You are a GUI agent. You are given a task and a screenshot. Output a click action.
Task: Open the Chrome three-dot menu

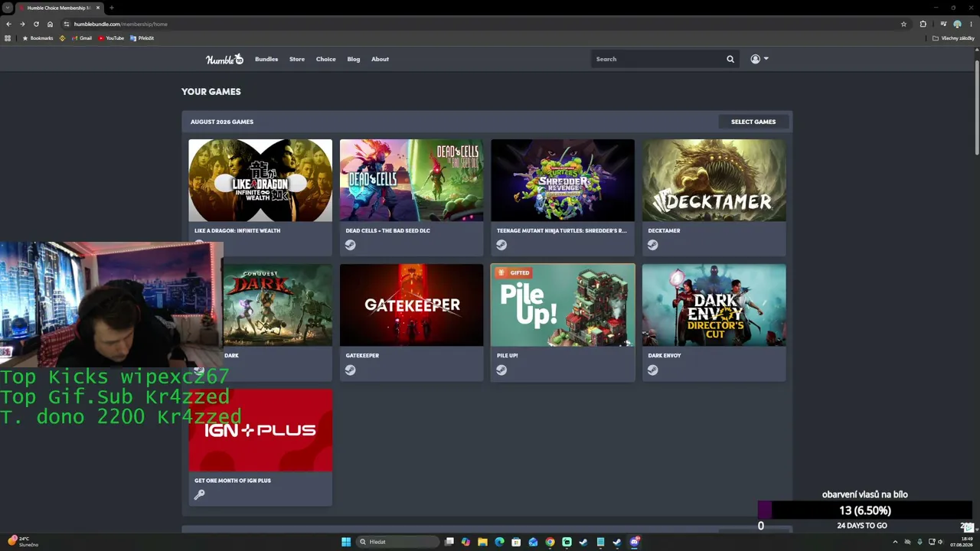point(972,24)
